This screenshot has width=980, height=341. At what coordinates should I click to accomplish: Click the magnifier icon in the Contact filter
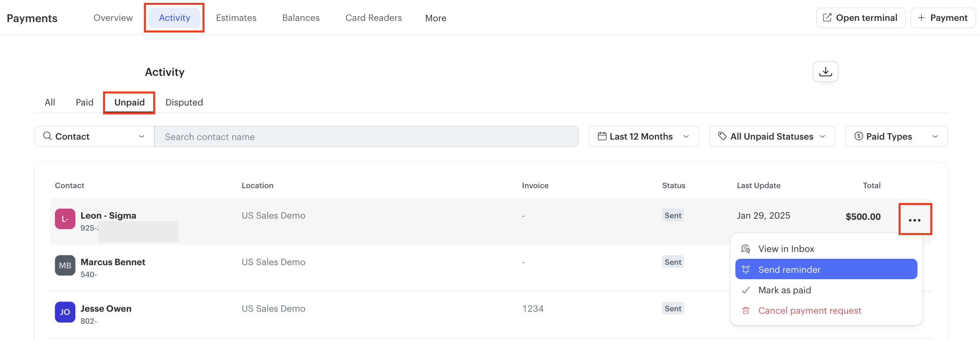coord(47,136)
